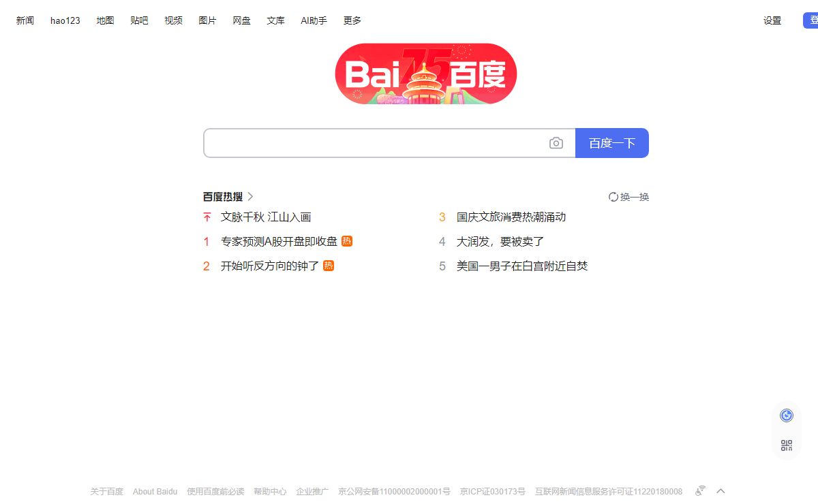Open the 设置 settings menu
Viewport: 818px width, 504px height.
tap(772, 20)
